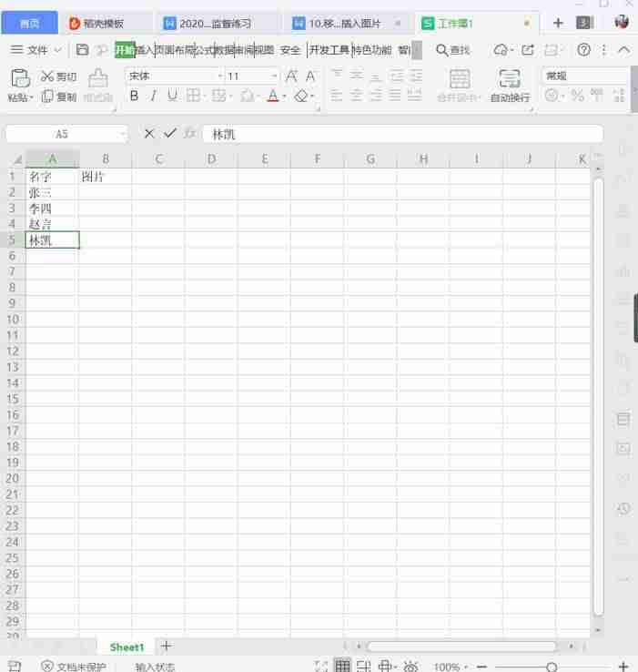Zoom out with minus button
The image size is (638, 672).
(481, 667)
